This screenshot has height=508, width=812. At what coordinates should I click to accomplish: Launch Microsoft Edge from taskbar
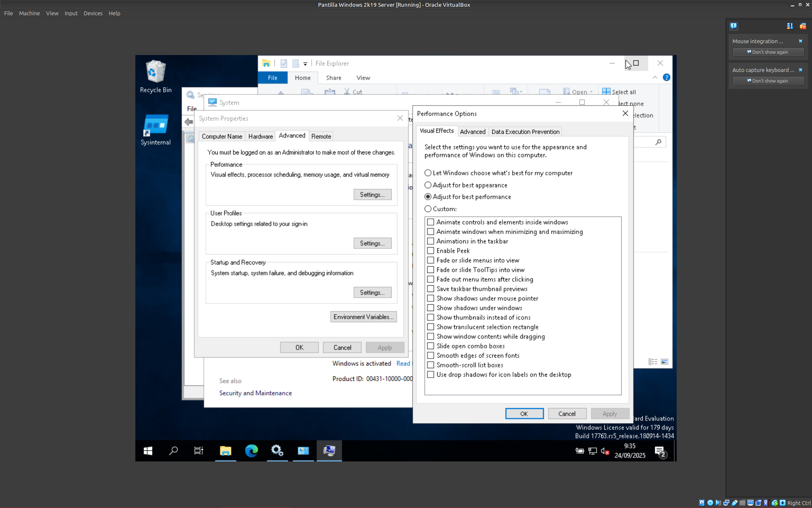point(252,451)
